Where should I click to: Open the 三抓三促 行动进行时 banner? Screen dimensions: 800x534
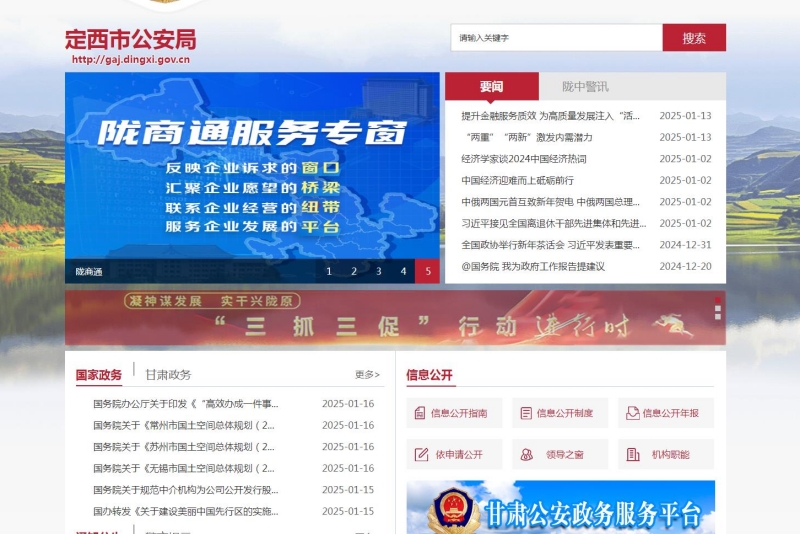395,318
